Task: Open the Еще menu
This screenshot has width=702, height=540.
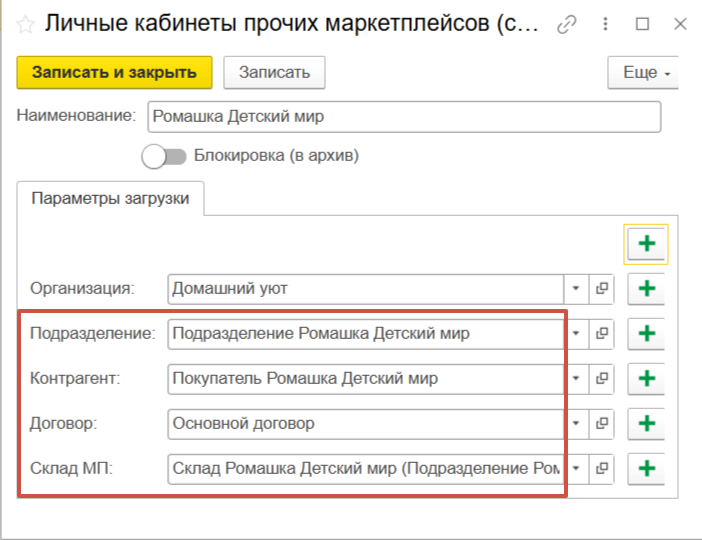Action: (x=643, y=73)
